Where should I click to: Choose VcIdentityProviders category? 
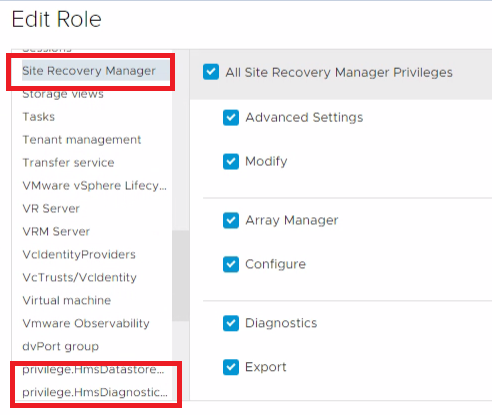pyautogui.click(x=79, y=255)
